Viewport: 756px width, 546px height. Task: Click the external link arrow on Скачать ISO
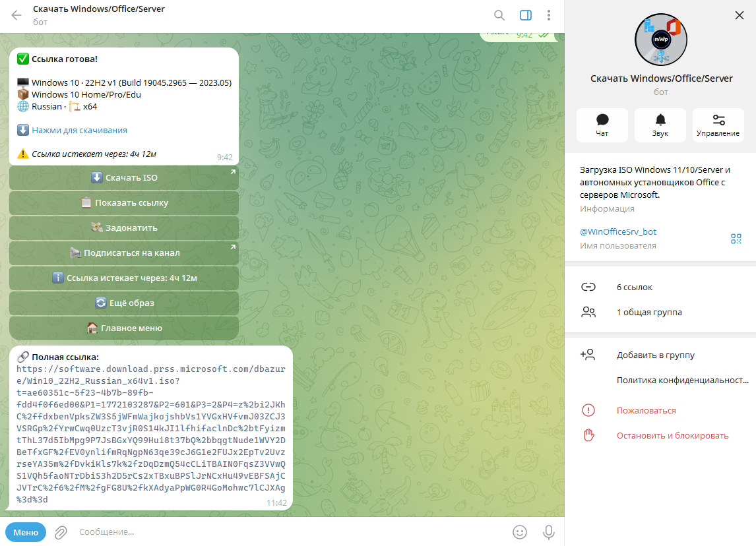point(233,172)
